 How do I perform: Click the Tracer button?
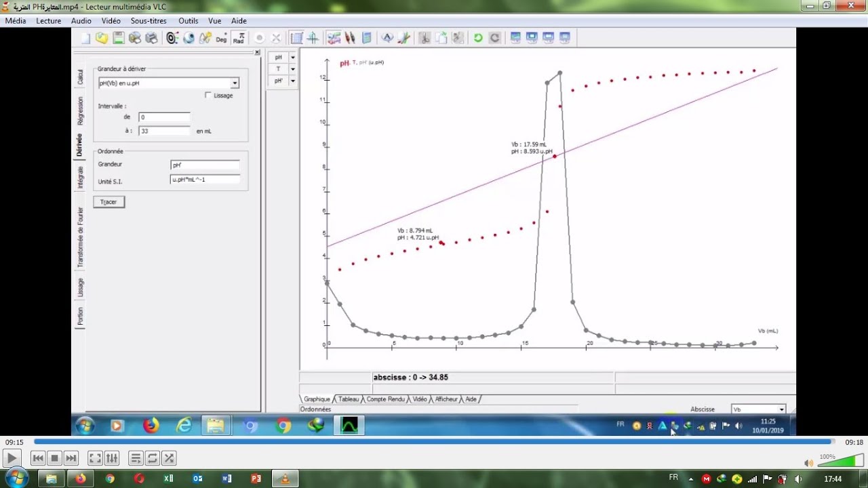tap(108, 202)
